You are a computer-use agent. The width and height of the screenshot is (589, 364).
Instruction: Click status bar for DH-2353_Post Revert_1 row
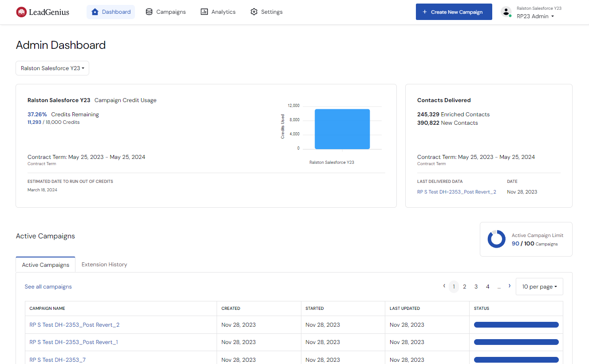(516, 342)
